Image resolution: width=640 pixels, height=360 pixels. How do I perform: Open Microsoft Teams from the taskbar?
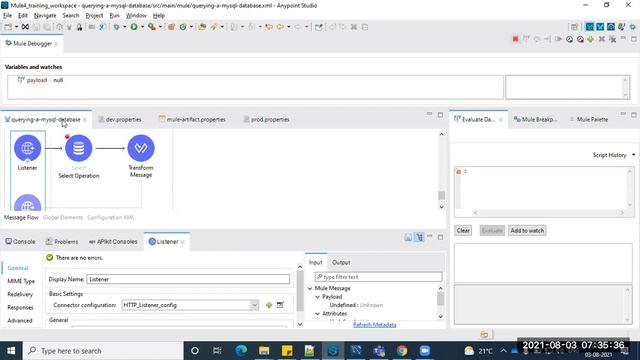[x=379, y=351]
